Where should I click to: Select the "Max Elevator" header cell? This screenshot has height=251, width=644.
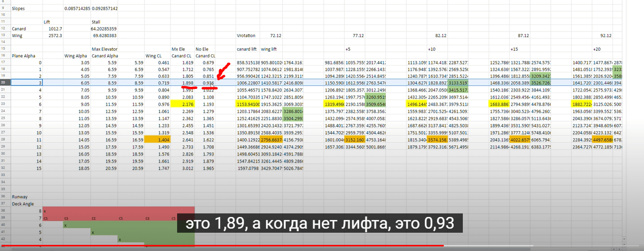[x=104, y=49]
